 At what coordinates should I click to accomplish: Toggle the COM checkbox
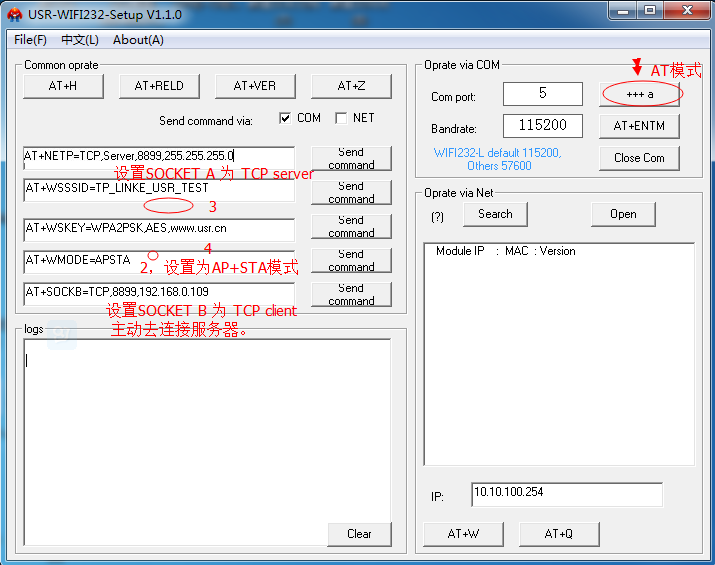[285, 118]
